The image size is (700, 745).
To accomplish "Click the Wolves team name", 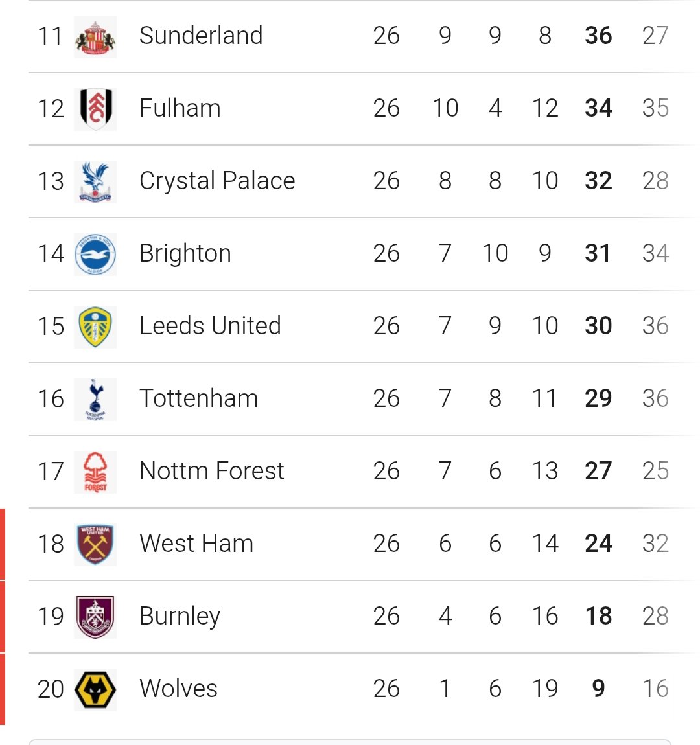I will tap(178, 689).
